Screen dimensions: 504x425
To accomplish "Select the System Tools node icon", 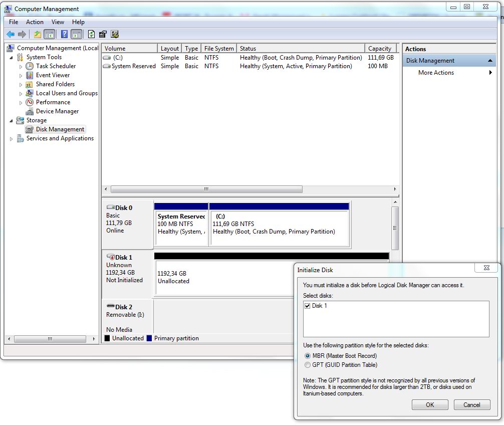I will point(20,57).
